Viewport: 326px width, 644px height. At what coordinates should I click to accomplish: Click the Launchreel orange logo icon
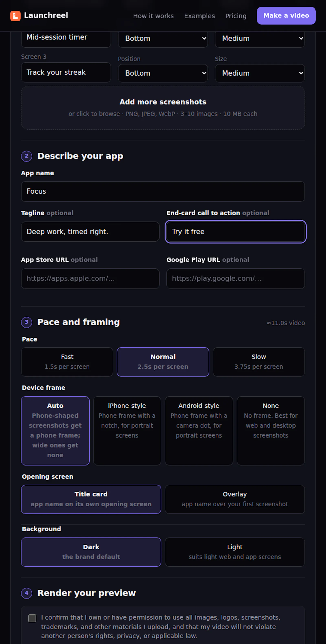[15, 16]
